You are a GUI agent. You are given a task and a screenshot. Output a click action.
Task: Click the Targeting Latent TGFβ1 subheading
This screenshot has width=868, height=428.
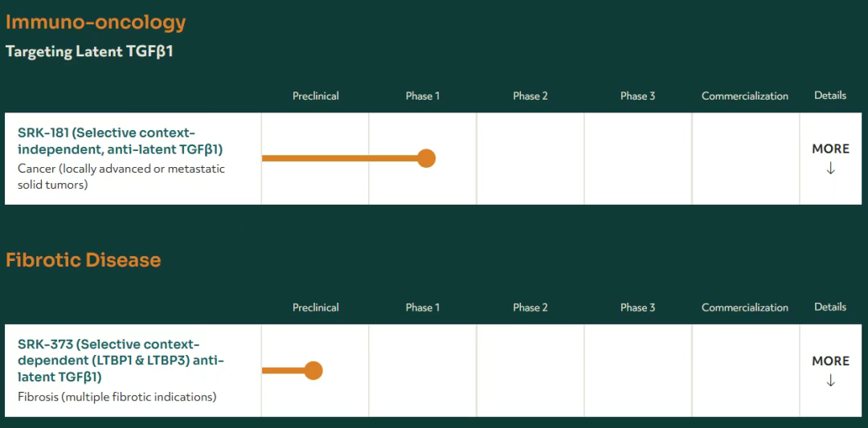89,51
